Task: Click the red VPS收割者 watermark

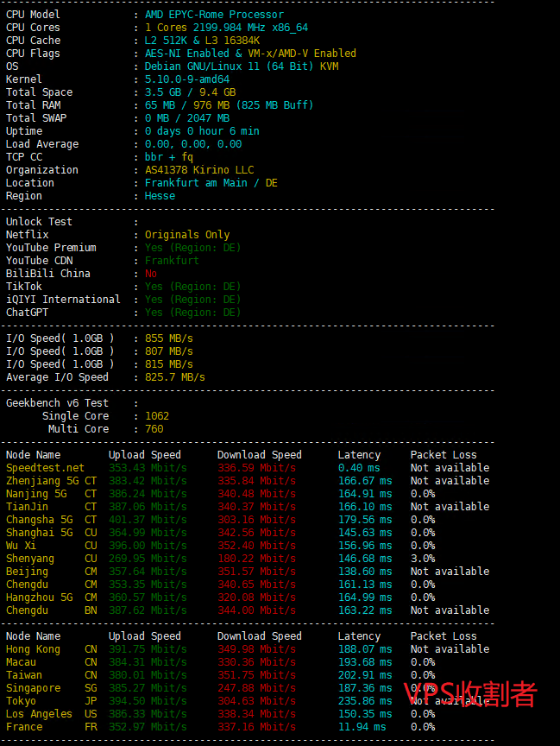Action: [471, 694]
